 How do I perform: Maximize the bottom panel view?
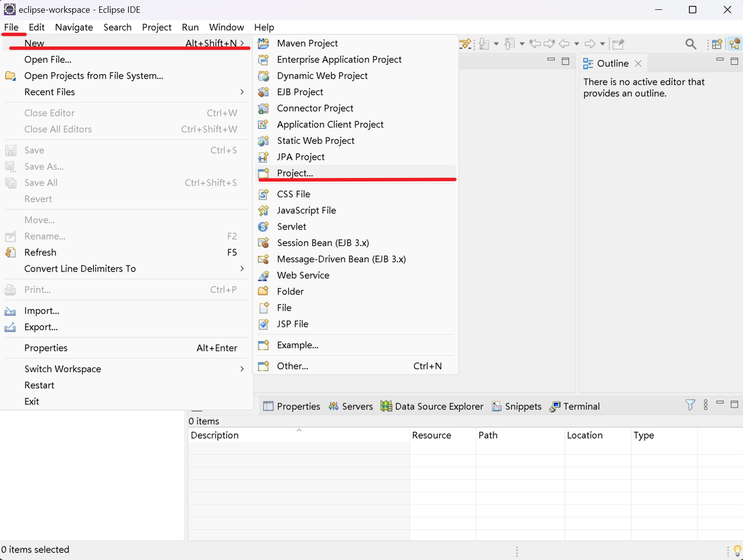click(x=734, y=403)
